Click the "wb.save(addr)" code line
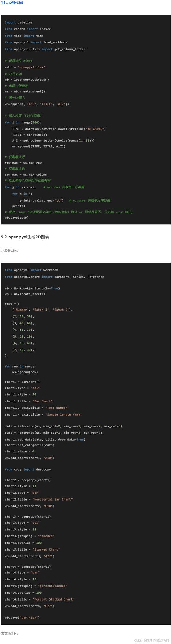 [17, 218]
